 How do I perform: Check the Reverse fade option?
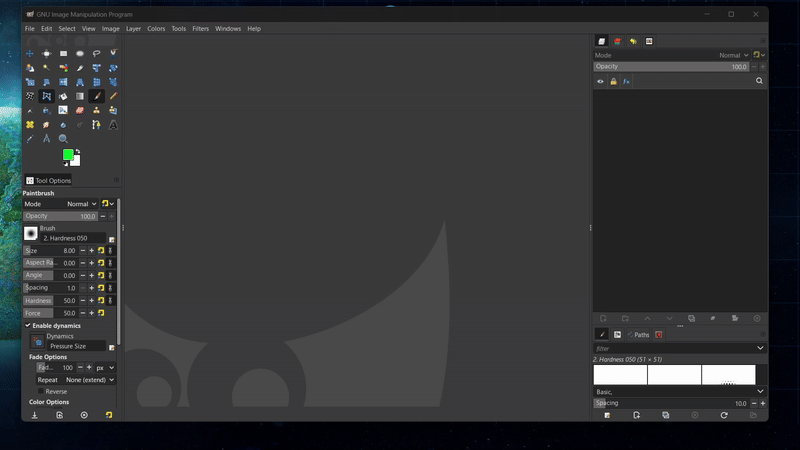tap(41, 391)
